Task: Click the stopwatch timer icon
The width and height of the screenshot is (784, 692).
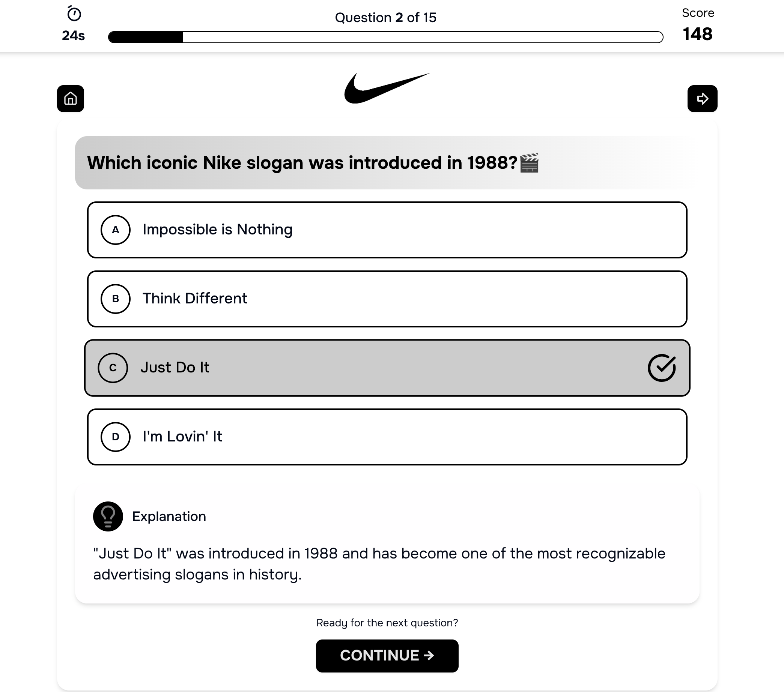Action: [x=73, y=14]
